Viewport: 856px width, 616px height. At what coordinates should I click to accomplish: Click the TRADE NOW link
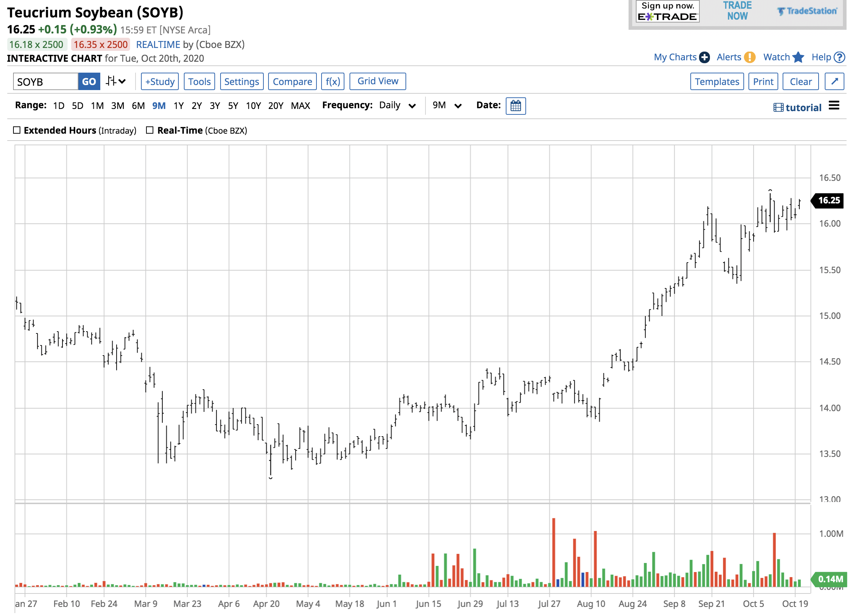[x=737, y=11]
